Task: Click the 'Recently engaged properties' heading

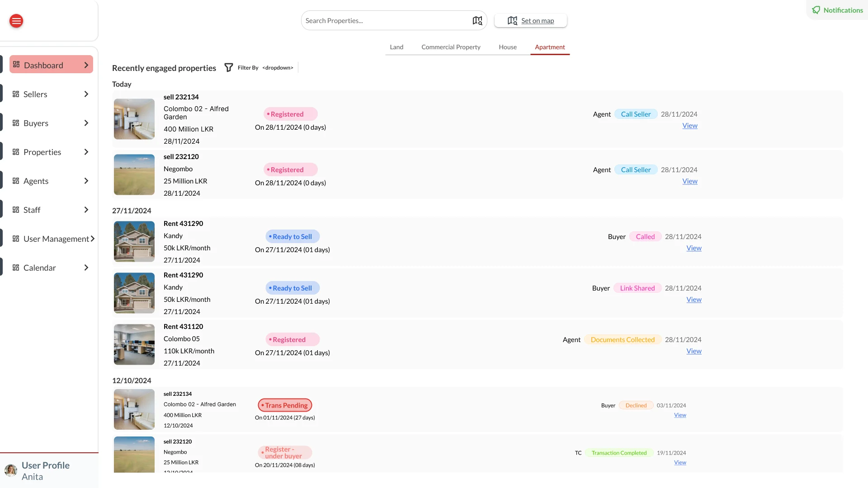Action: pyautogui.click(x=164, y=68)
